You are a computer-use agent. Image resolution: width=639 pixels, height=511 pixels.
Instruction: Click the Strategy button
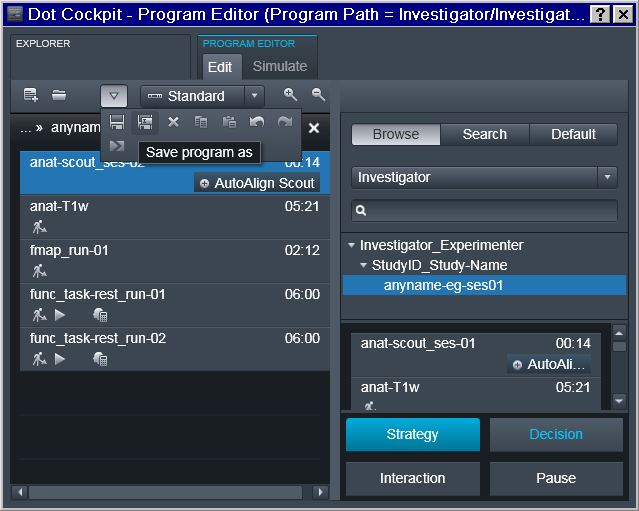[x=413, y=434]
